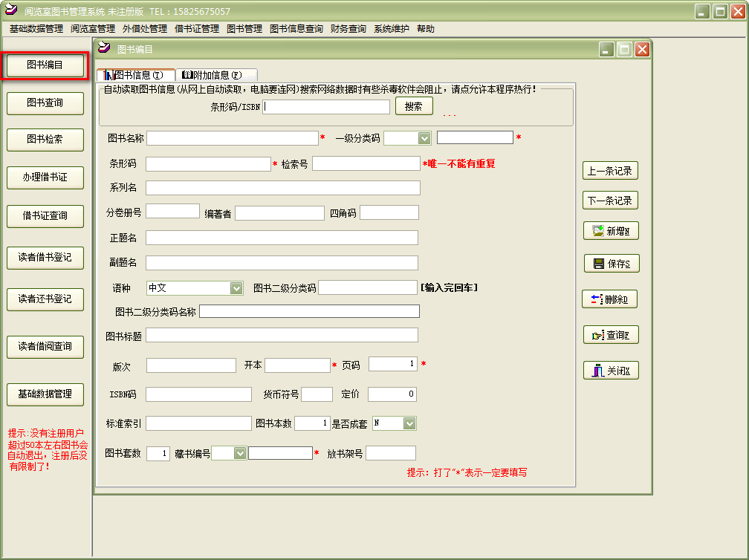Open the 基础数据管理 menu
Viewport: 749px width, 560px height.
pos(36,29)
